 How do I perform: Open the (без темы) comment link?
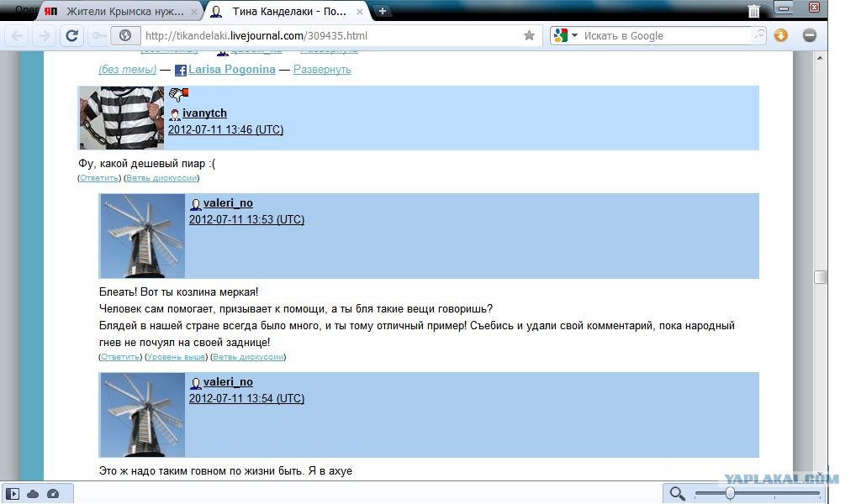tap(128, 70)
